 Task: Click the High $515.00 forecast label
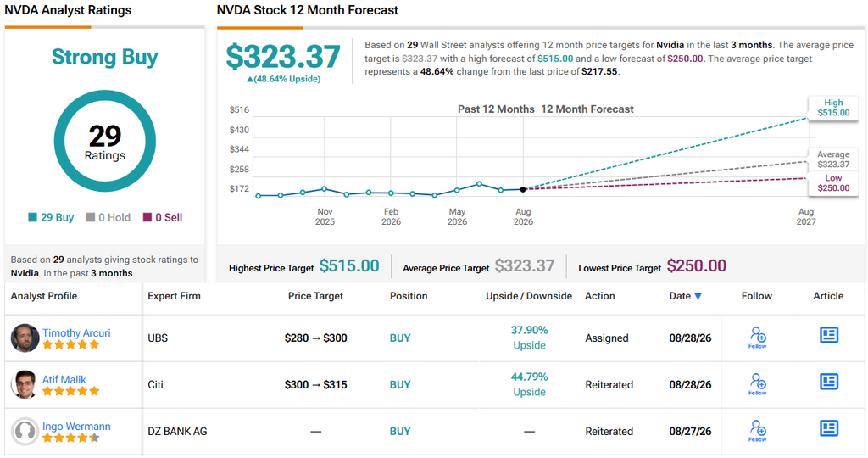pos(833,108)
